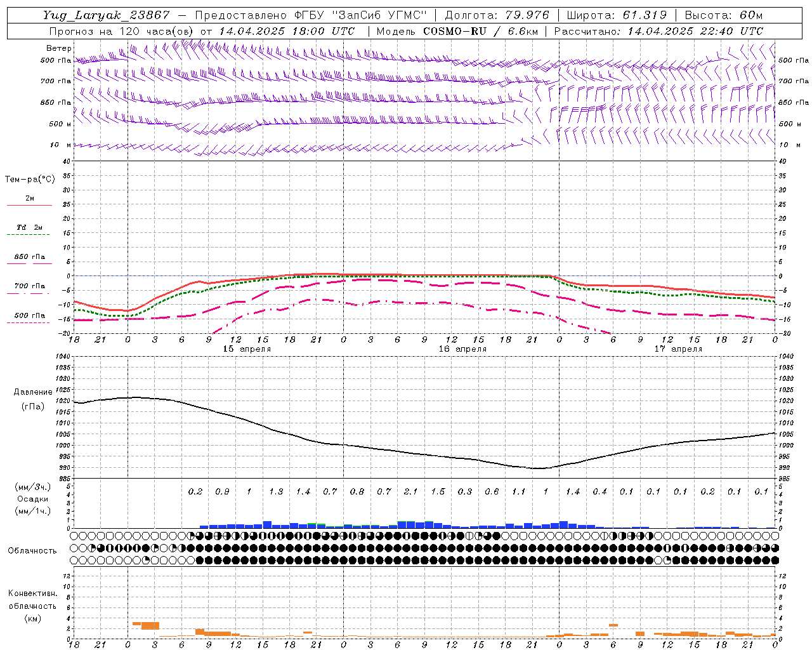
Task: Click the "Облачность" cloud cover label
Action: click(x=32, y=551)
